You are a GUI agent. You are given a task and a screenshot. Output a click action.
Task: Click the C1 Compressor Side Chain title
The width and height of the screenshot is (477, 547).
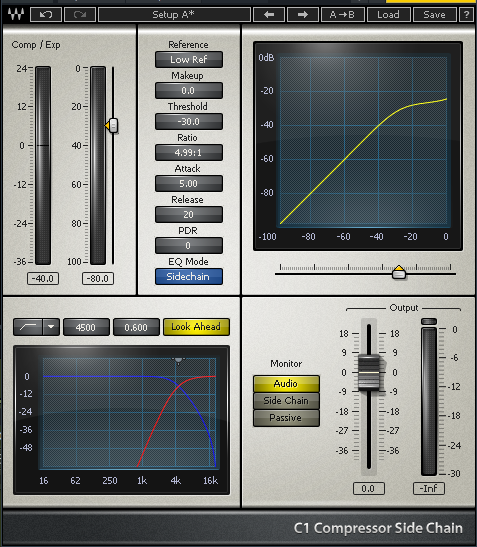click(x=378, y=528)
